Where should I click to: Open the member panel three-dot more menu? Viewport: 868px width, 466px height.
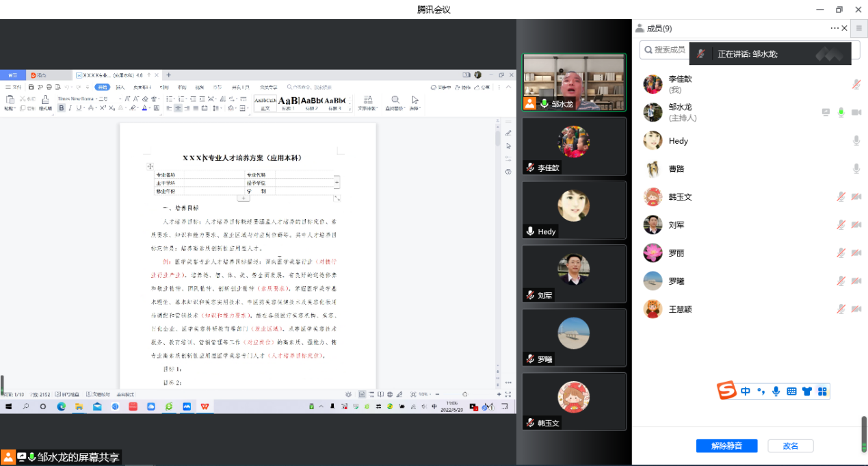pos(834,28)
